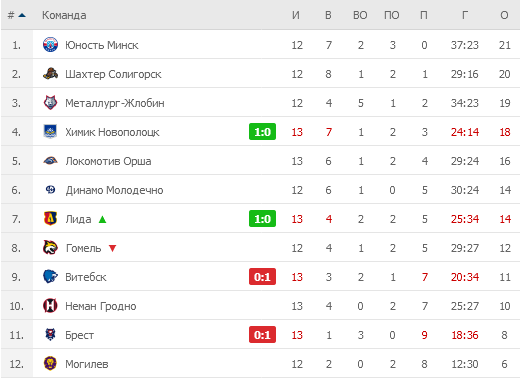
Task: Click the Локомотив Орша logo
Action: click(50, 161)
